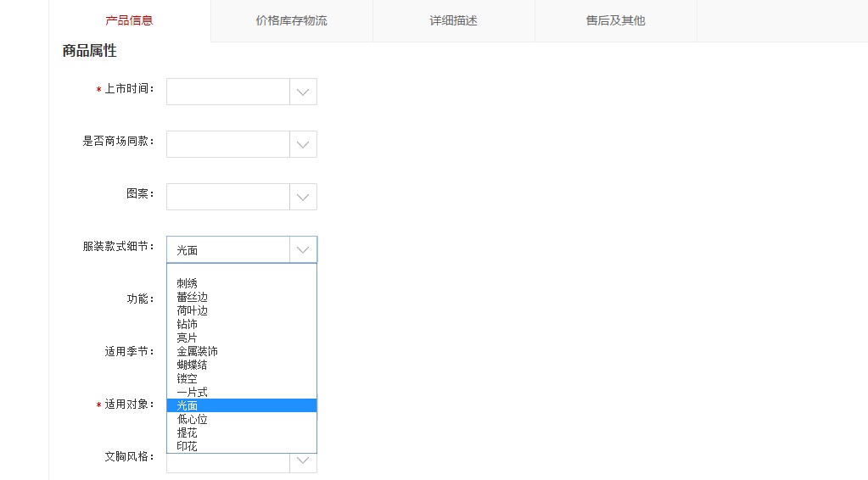Open the 价格库存物流 tab
868x480 pixels.
[x=292, y=20]
